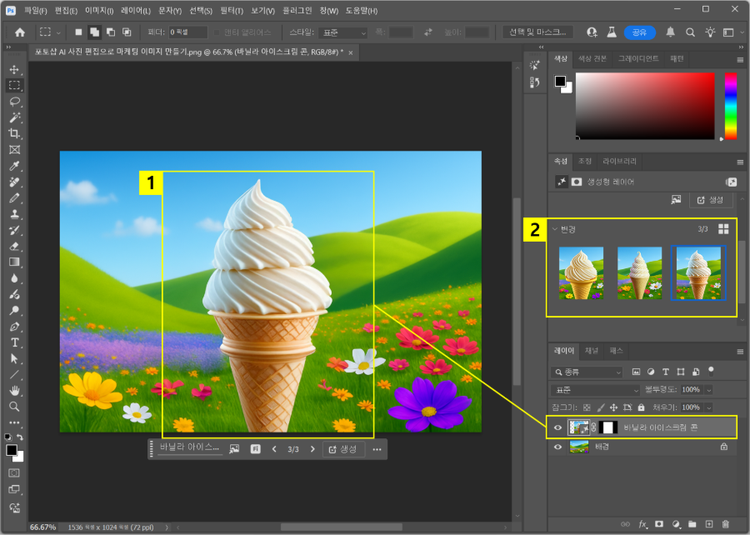Select the first ice cream variation thumbnail
Image resolution: width=750 pixels, height=535 pixels.
click(580, 273)
